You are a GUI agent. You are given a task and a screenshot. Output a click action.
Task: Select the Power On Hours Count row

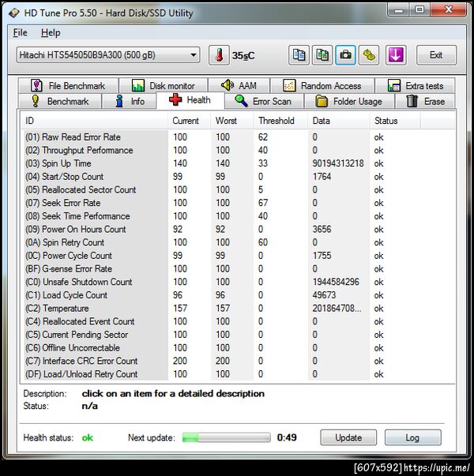(238, 229)
